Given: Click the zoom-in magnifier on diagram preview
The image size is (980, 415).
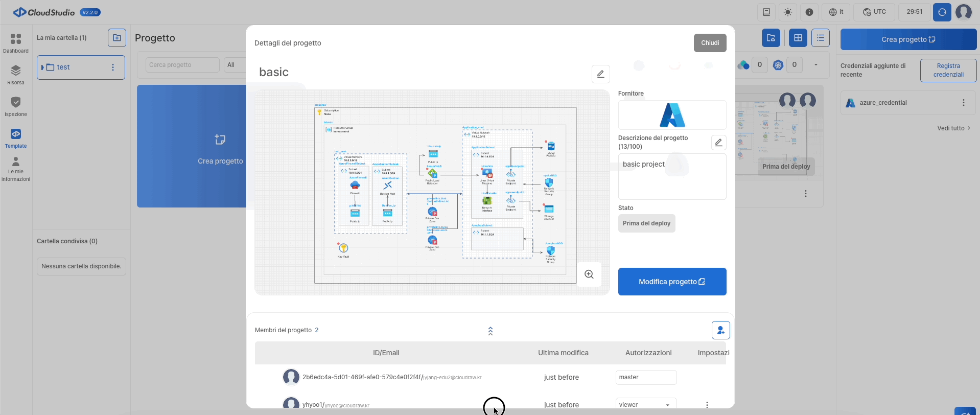Looking at the screenshot, I should [x=589, y=274].
